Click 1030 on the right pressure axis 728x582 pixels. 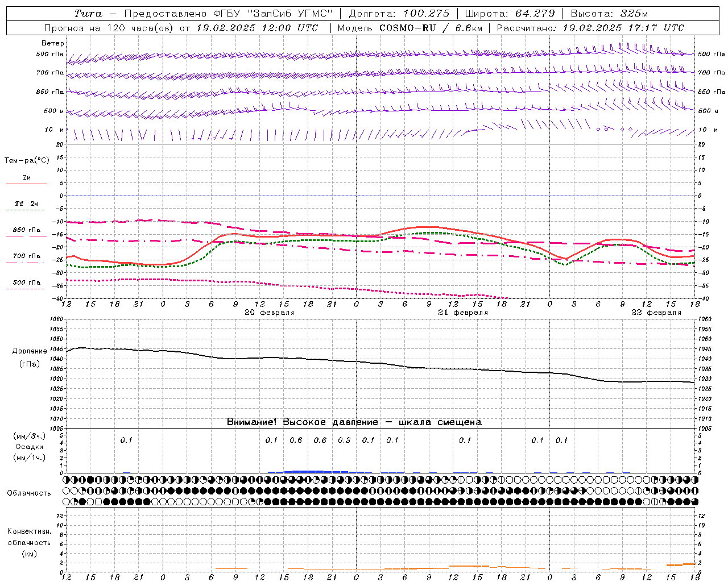click(704, 379)
